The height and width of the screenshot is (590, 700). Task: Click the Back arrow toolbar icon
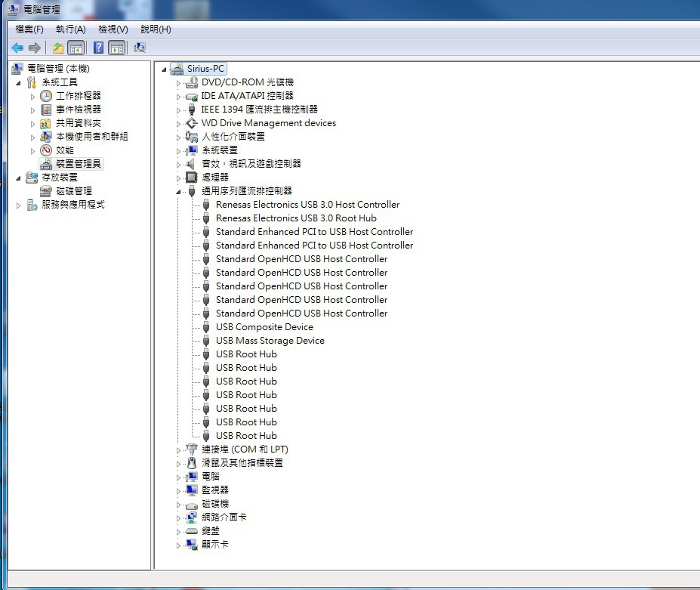pyautogui.click(x=17, y=48)
